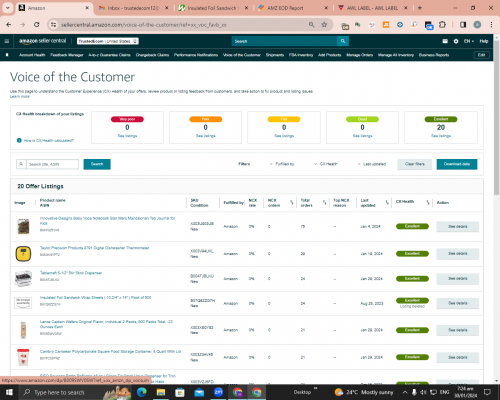
Task: Open FBA Inventory in the navigation bar
Action: 301,55
